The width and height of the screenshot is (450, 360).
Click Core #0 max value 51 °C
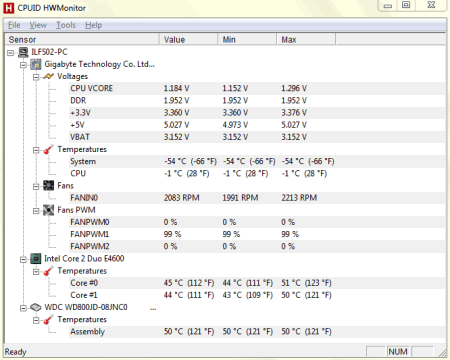[x=306, y=283]
